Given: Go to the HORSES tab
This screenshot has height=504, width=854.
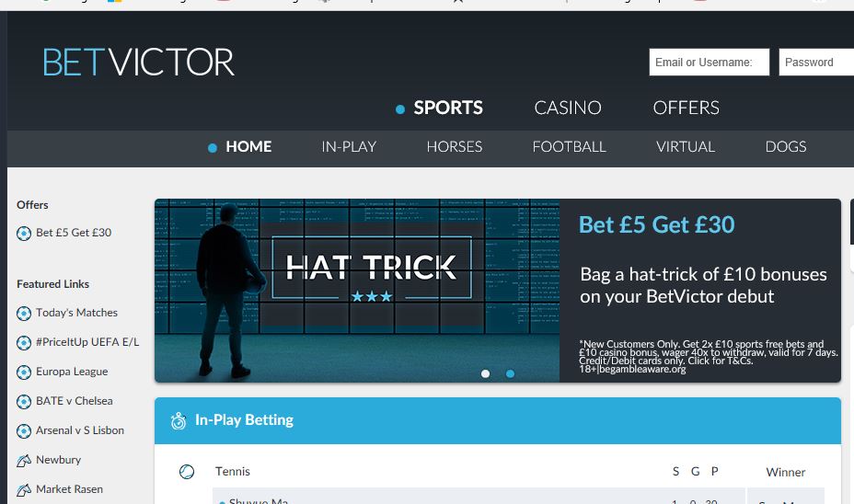Looking at the screenshot, I should (x=455, y=147).
